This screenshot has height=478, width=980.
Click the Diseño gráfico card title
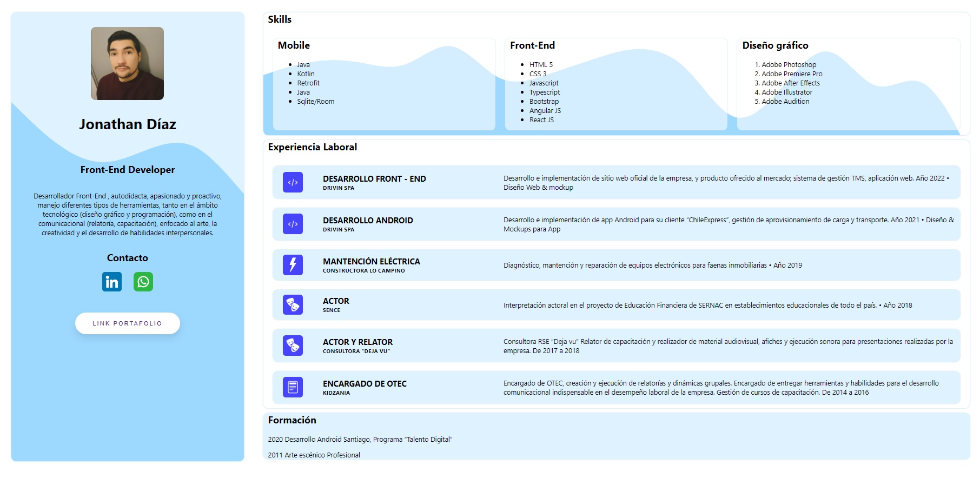point(775,45)
